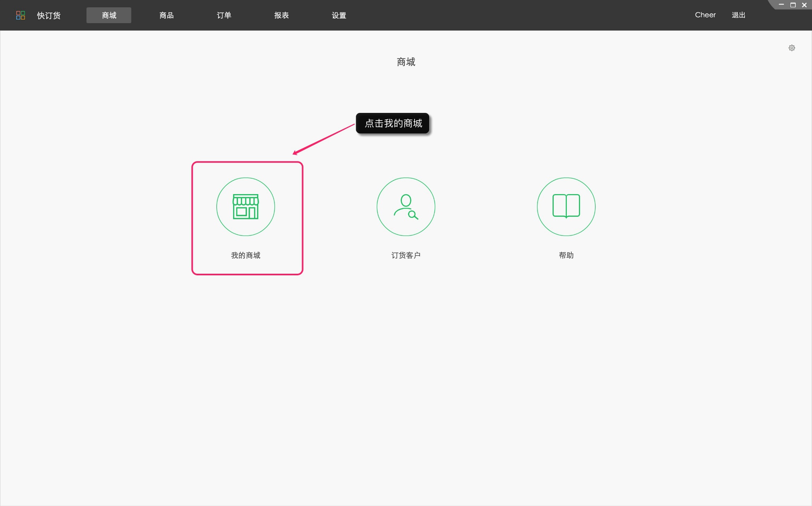Select the highlighted 商城 tab
This screenshot has height=506, width=812.
109,15
